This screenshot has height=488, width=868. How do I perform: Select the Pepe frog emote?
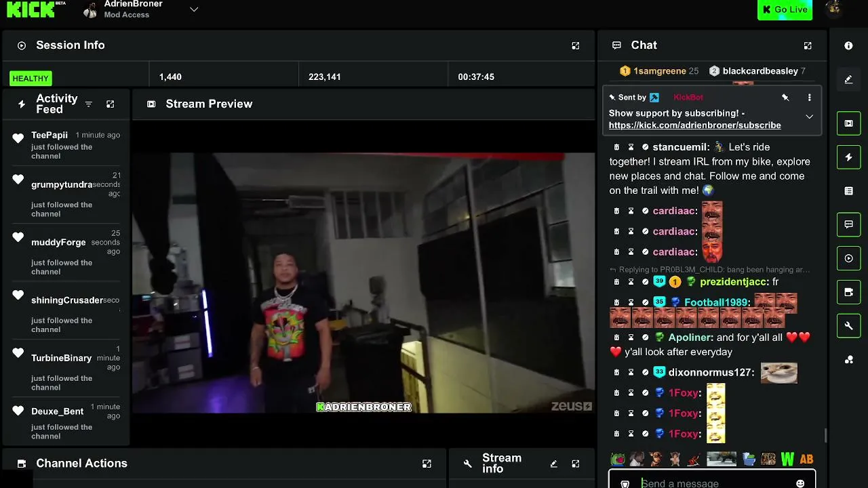(x=617, y=459)
